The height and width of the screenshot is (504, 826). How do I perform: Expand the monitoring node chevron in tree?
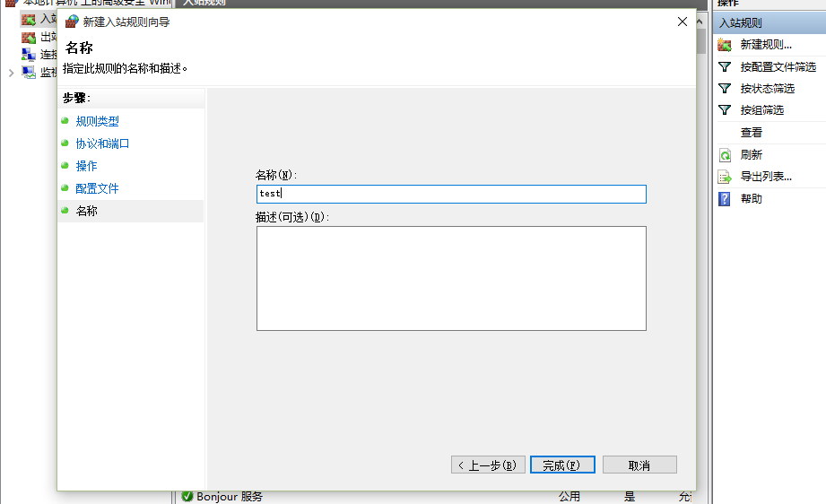pos(11,73)
